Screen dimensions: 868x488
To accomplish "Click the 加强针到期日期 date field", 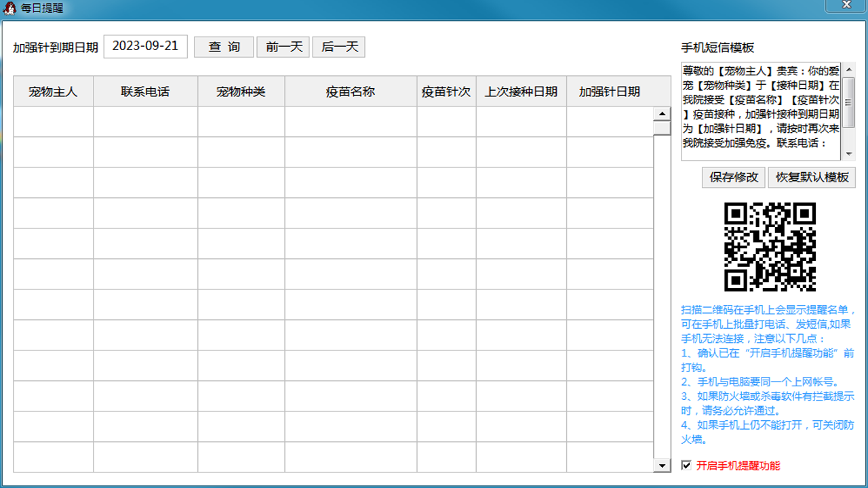I will tap(145, 46).
